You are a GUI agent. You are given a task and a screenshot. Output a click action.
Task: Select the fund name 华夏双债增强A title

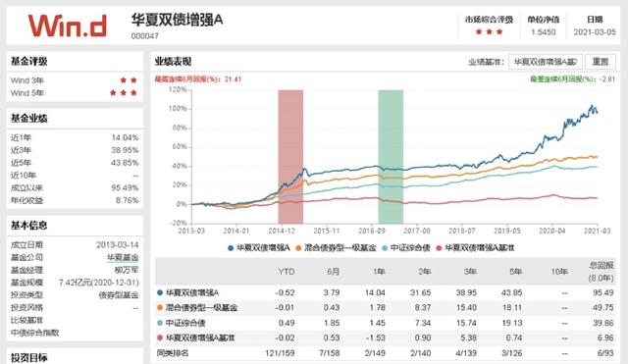point(177,20)
